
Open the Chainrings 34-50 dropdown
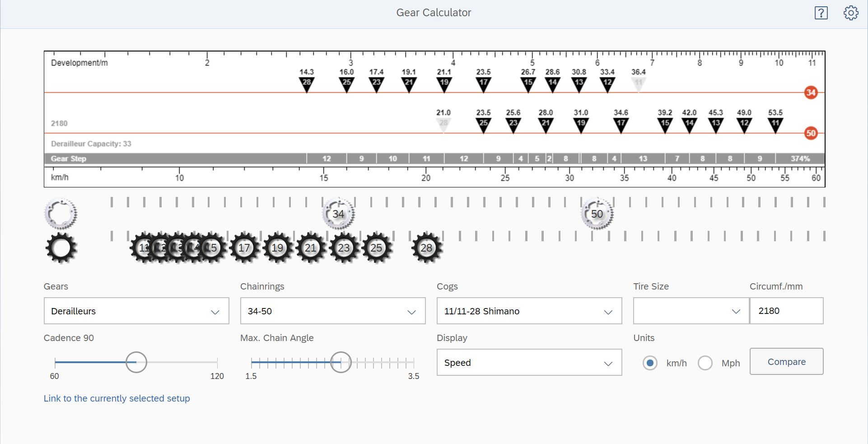[332, 311]
